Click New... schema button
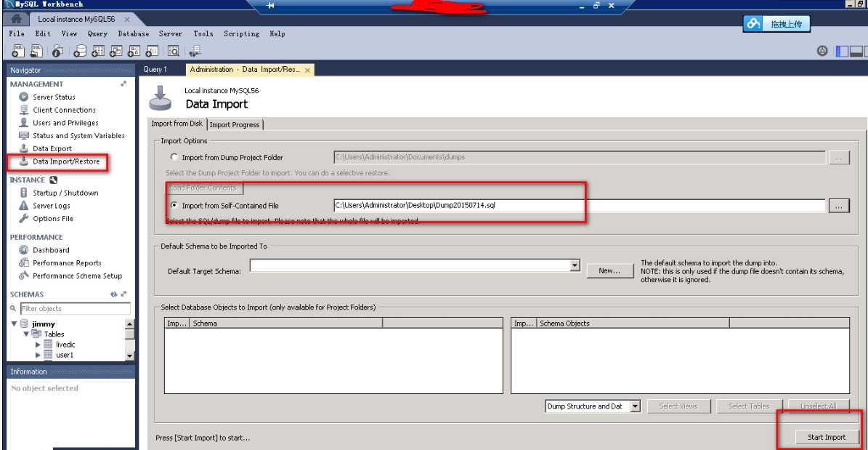Image resolution: width=868 pixels, height=450 pixels. coord(609,270)
